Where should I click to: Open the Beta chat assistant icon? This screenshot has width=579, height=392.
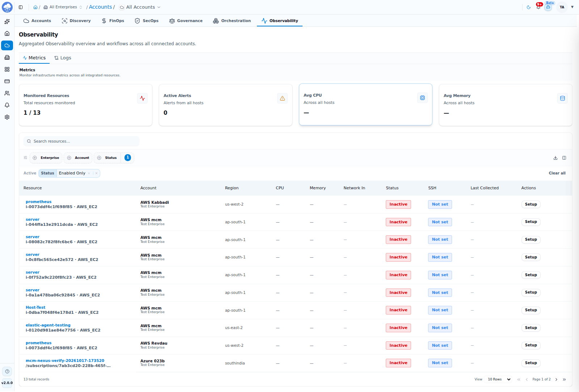click(548, 7)
